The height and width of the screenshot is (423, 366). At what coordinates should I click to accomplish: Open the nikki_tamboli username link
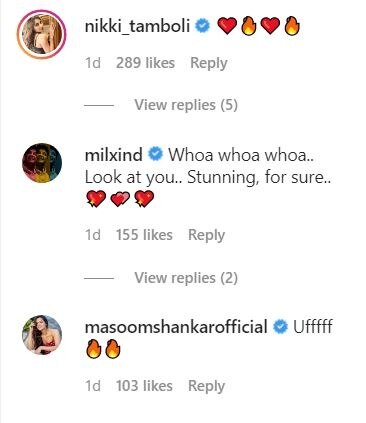pyautogui.click(x=137, y=26)
